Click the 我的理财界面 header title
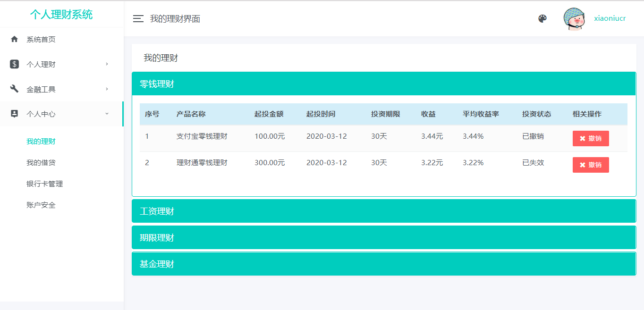This screenshot has width=644, height=310. 175,19
